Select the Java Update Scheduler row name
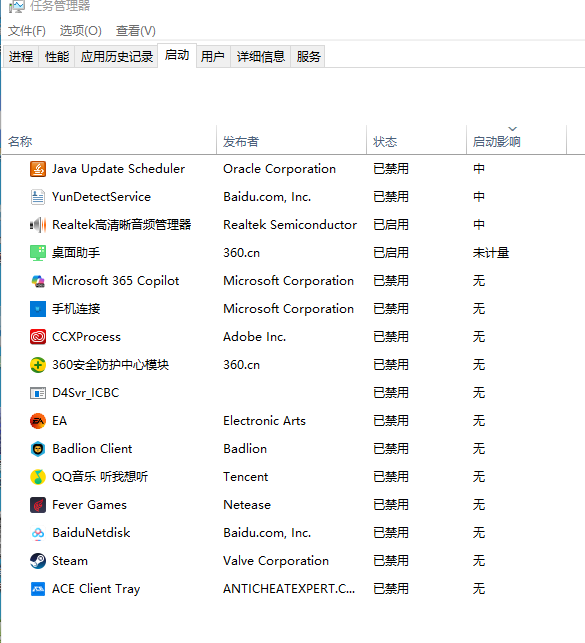Screen dimensions: 585x643 (x=118, y=169)
